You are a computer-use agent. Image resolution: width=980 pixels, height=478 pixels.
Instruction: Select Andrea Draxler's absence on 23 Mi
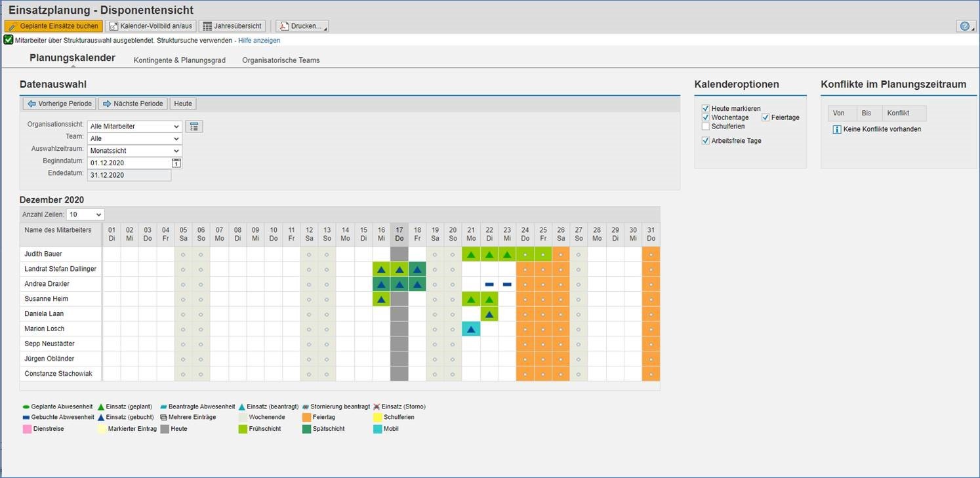point(507,285)
